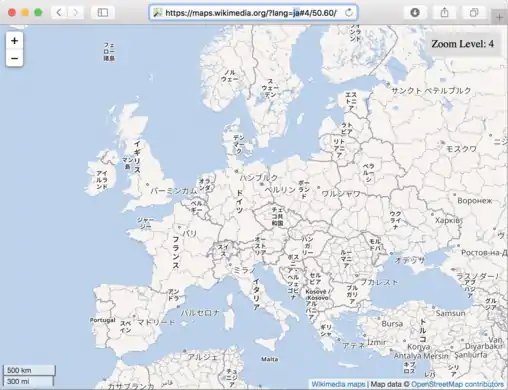Screen dimensions: 508x390
Task: Click the Bursa city label in Turkey
Action: pos(392,324)
